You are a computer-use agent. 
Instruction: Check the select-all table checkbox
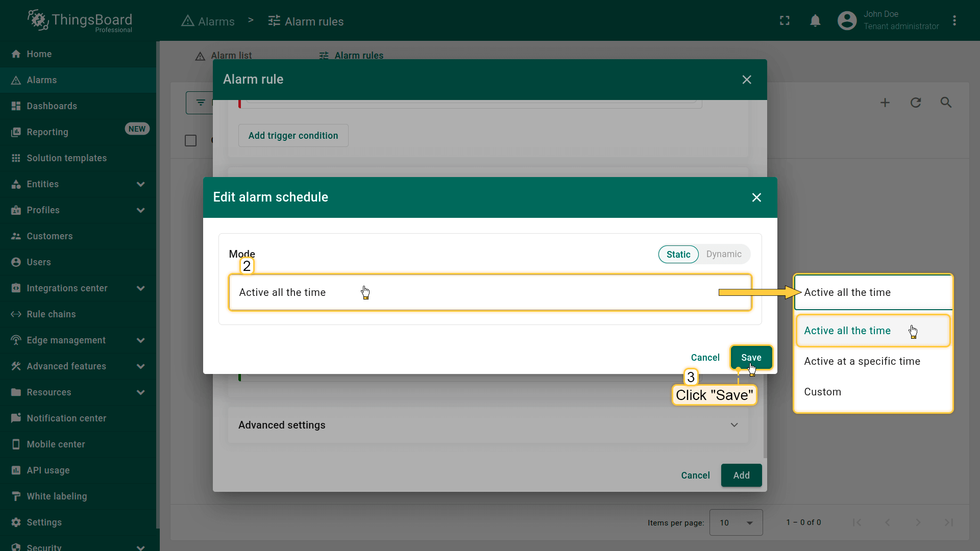[190, 140]
